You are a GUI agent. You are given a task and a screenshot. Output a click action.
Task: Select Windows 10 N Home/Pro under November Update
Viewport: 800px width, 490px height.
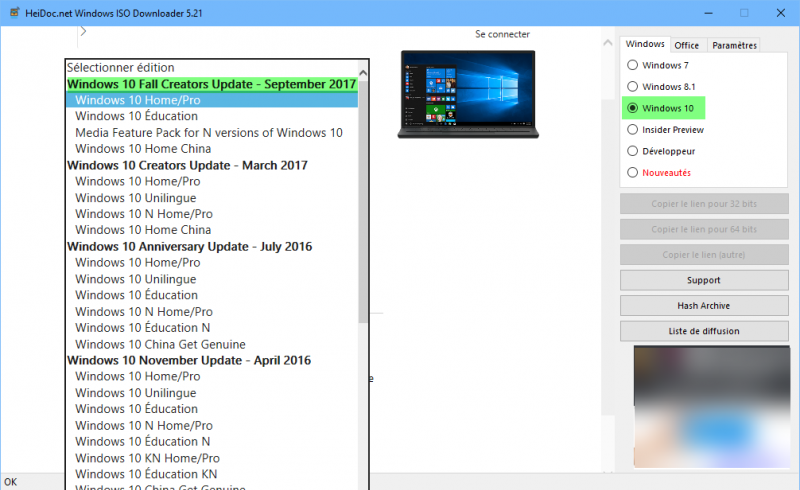pos(212,425)
